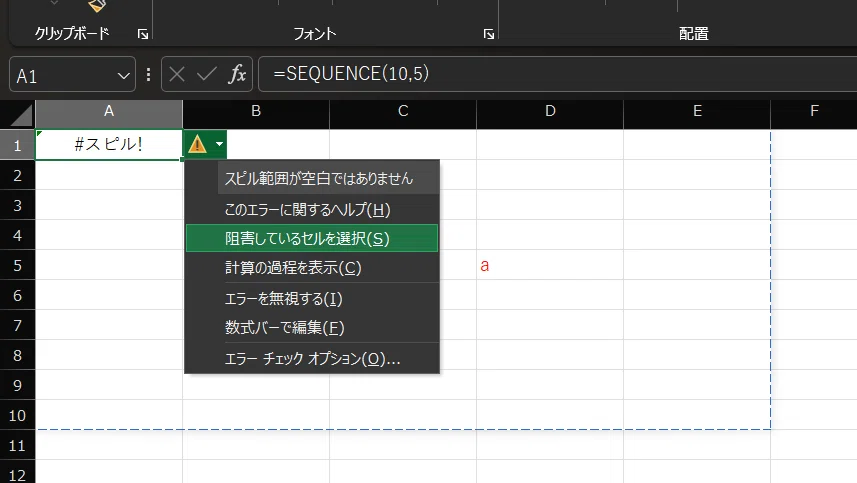Viewport: 857px width, 483px height.
Task: Select row 1 header
Action: [17, 145]
